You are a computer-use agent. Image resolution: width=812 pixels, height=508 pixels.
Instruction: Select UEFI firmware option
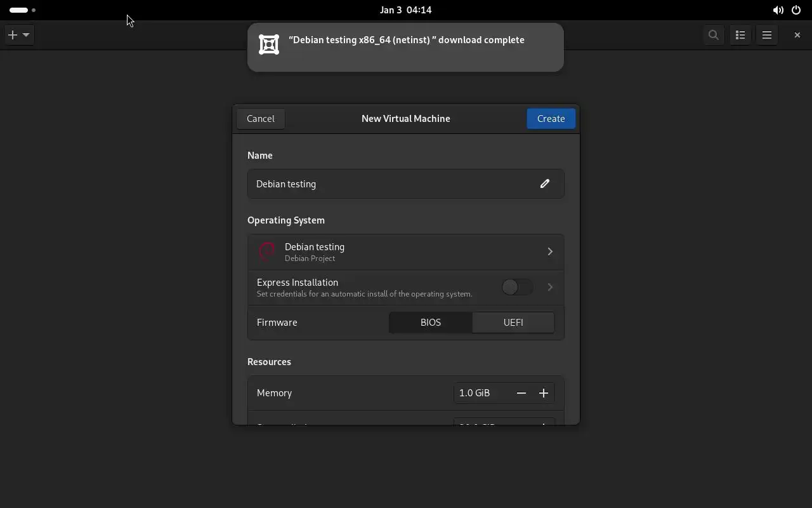tap(513, 323)
